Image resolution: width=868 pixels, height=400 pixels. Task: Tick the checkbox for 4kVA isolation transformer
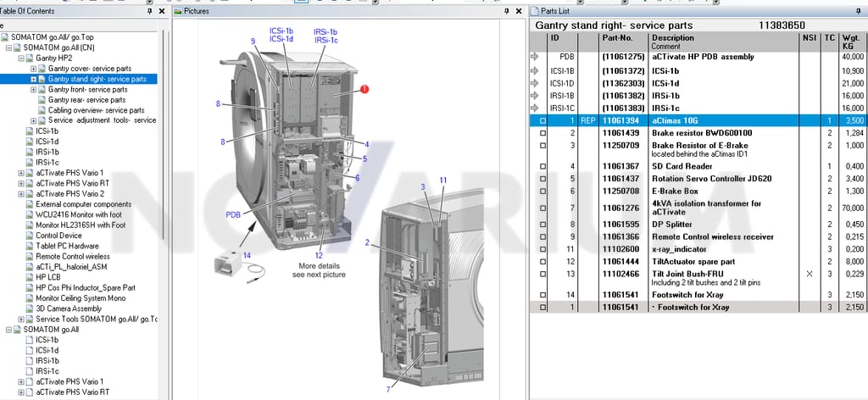pyautogui.click(x=542, y=208)
